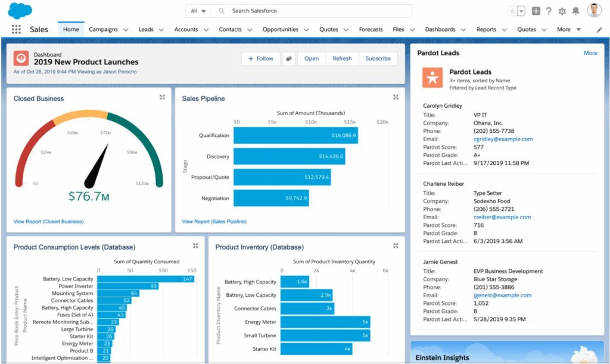Click the Energy Meter inventory bar
This screenshot has width=610, height=364.
(x=325, y=322)
